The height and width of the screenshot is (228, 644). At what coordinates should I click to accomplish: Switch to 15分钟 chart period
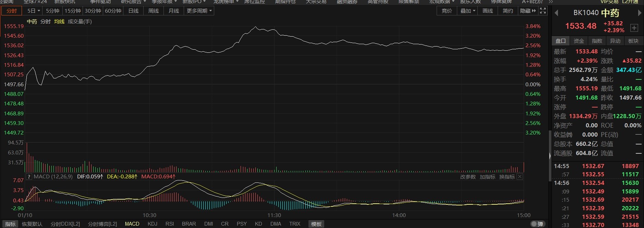73,11
